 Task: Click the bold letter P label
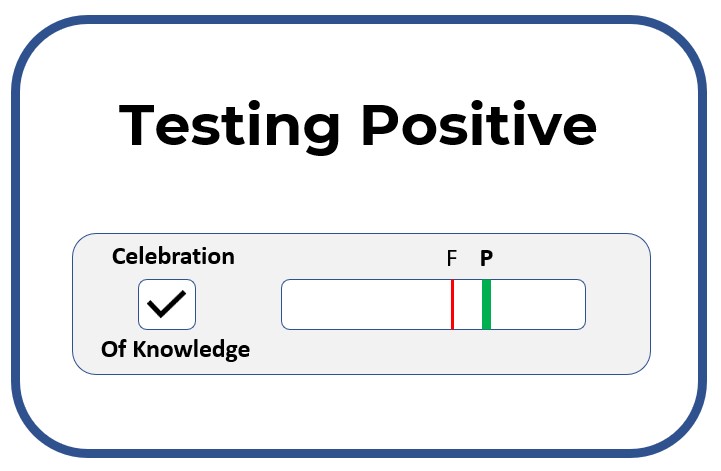[x=486, y=258]
